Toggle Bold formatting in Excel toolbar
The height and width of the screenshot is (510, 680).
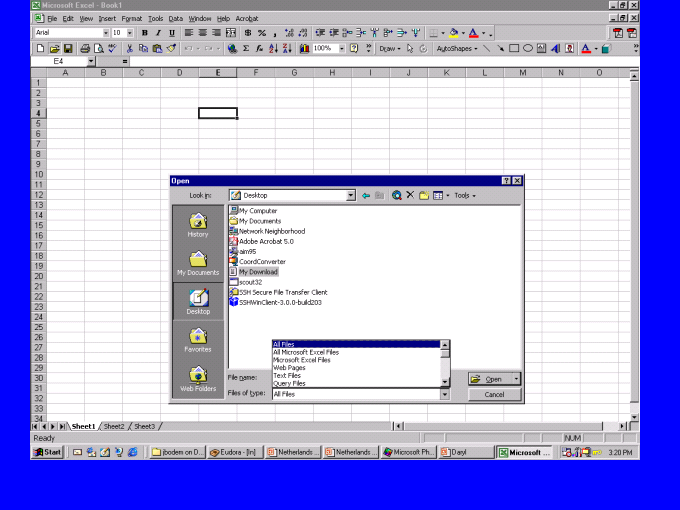(145, 33)
